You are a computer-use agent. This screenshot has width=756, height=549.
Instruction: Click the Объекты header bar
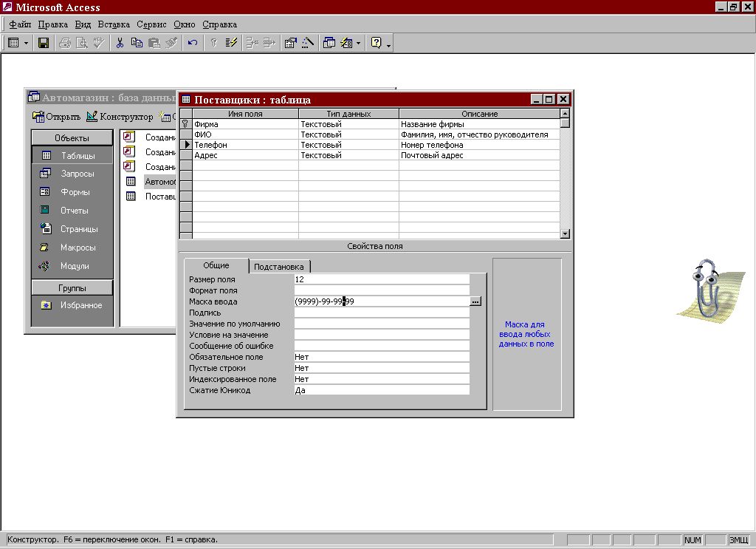[72, 137]
